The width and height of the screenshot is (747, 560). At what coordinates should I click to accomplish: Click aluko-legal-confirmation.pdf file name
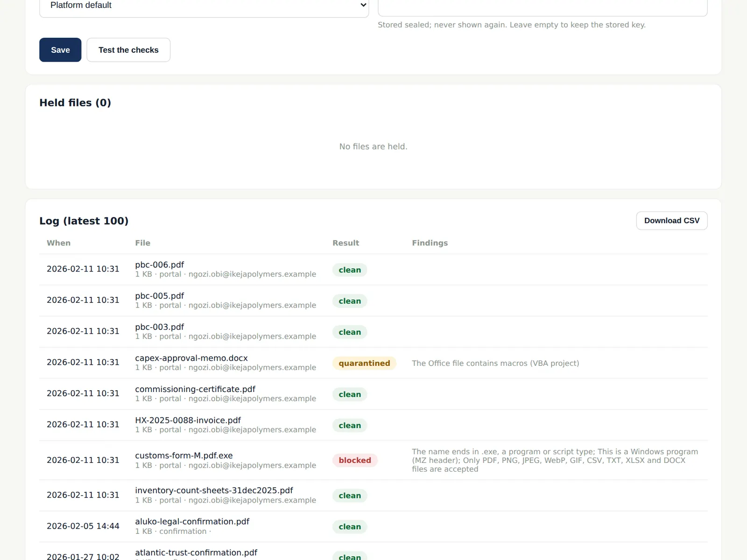click(x=192, y=521)
